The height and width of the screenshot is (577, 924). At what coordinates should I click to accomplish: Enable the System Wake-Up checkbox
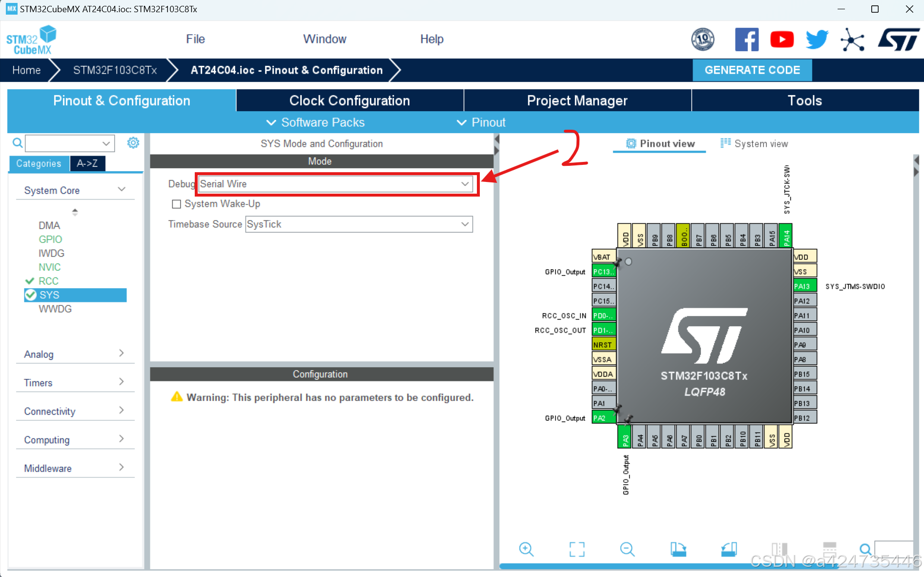point(176,204)
